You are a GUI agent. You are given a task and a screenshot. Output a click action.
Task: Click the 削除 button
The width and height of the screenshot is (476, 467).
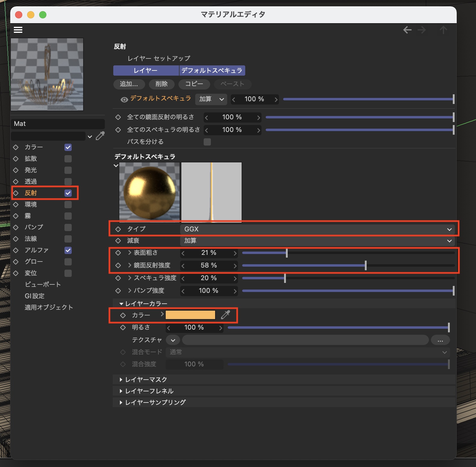pos(161,84)
